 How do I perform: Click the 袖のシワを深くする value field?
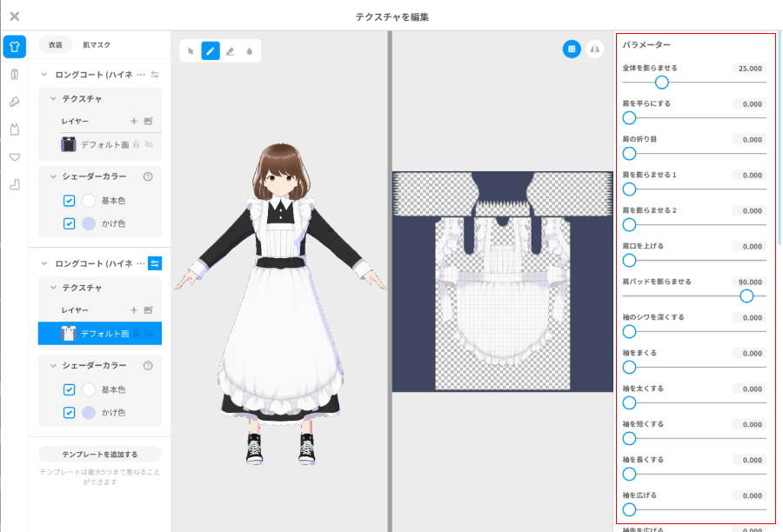point(750,317)
